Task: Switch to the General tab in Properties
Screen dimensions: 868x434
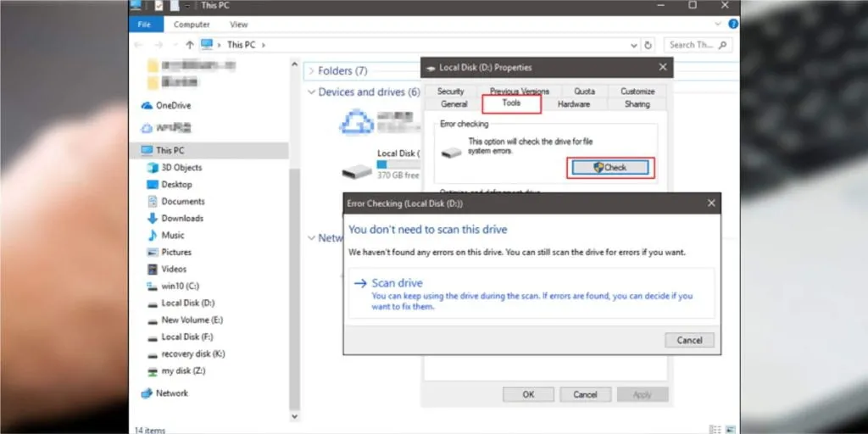Action: pos(454,104)
